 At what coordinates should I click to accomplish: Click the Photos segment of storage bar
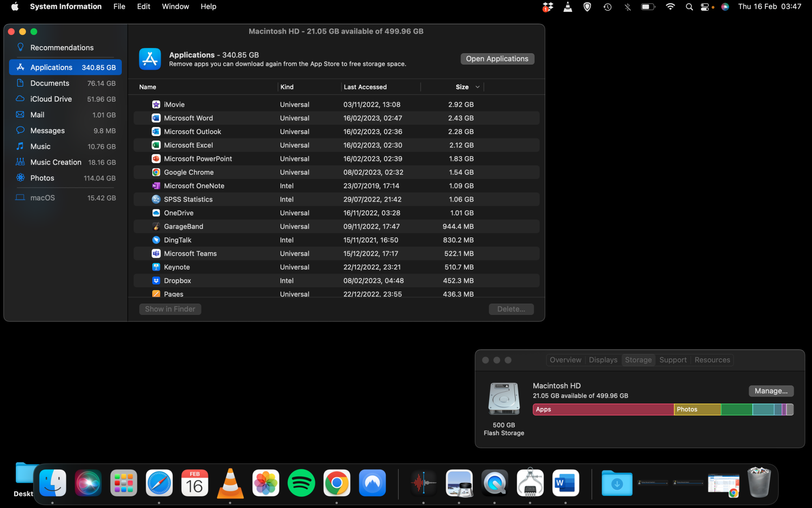(x=698, y=409)
